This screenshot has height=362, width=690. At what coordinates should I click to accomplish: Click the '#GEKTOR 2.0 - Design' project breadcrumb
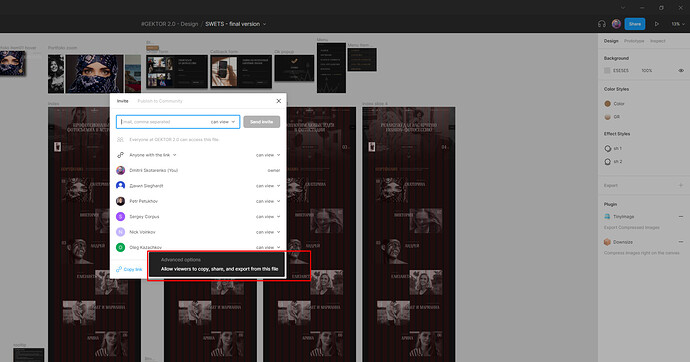coord(169,24)
